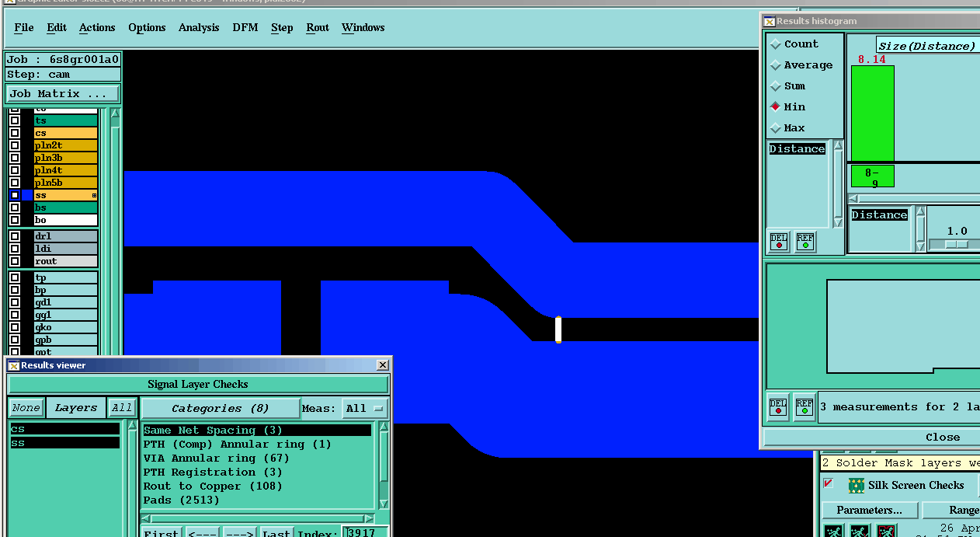Click the up arrow of the histogram Distance list scrollbar
The height and width of the screenshot is (537, 980).
coord(838,145)
